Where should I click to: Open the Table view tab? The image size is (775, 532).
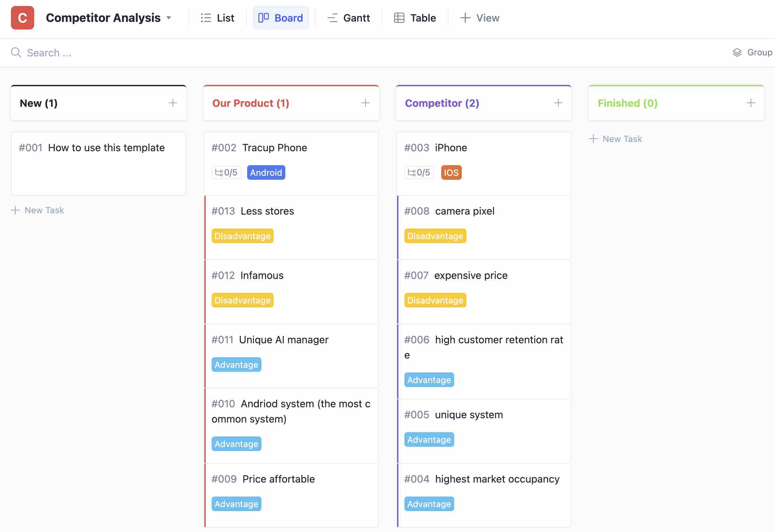(415, 18)
